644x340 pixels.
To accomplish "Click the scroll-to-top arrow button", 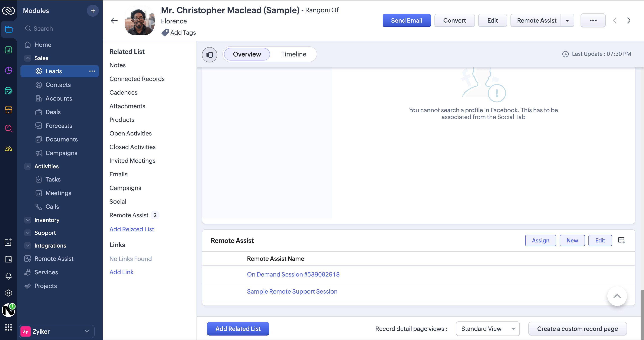I will coord(617,296).
